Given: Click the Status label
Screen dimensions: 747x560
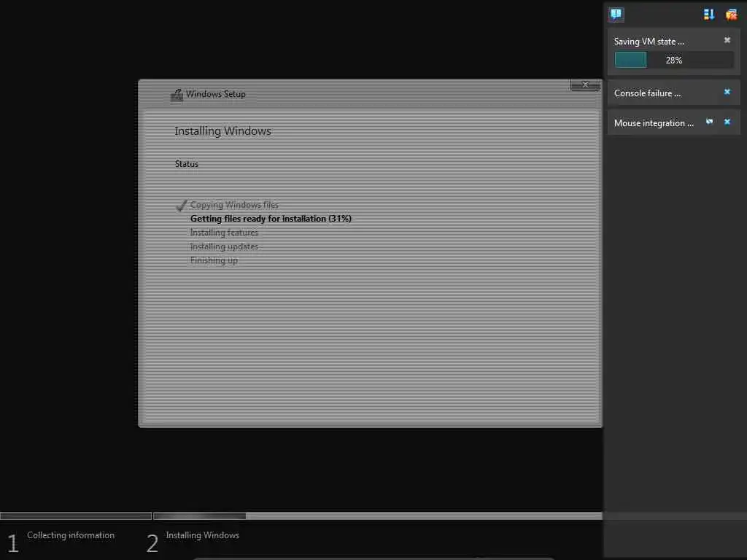Looking at the screenshot, I should pyautogui.click(x=186, y=164).
